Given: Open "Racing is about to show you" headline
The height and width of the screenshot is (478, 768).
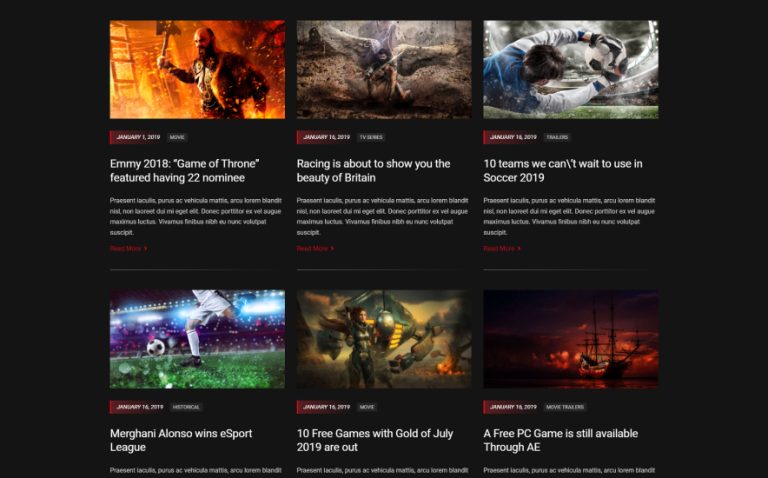Looking at the screenshot, I should pos(373,171).
